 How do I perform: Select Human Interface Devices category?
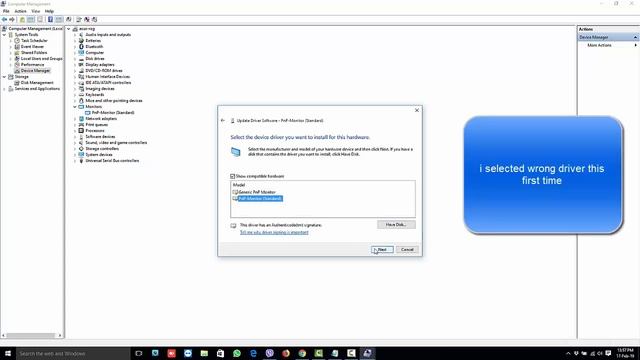click(x=107, y=77)
